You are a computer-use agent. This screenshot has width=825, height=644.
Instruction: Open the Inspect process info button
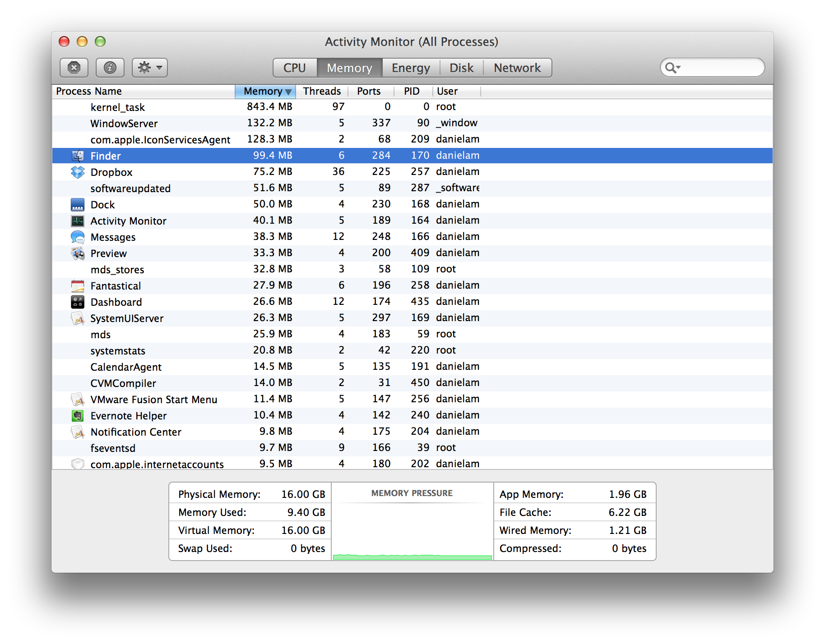110,68
